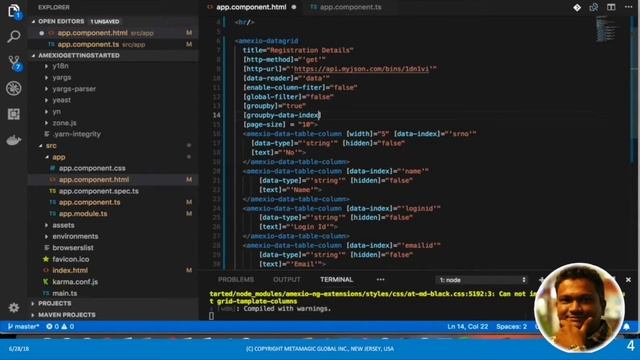This screenshot has height=360, width=640.
Task: Click the master branch indicator
Action: click(x=23, y=327)
